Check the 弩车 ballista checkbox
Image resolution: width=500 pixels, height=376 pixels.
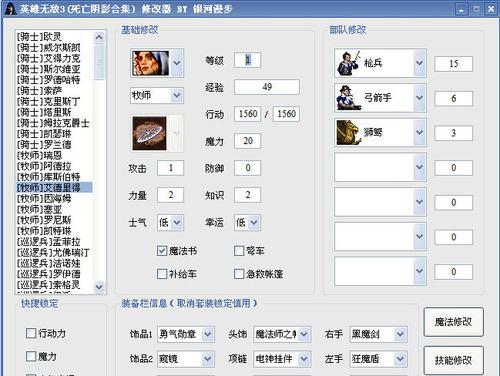click(x=239, y=251)
